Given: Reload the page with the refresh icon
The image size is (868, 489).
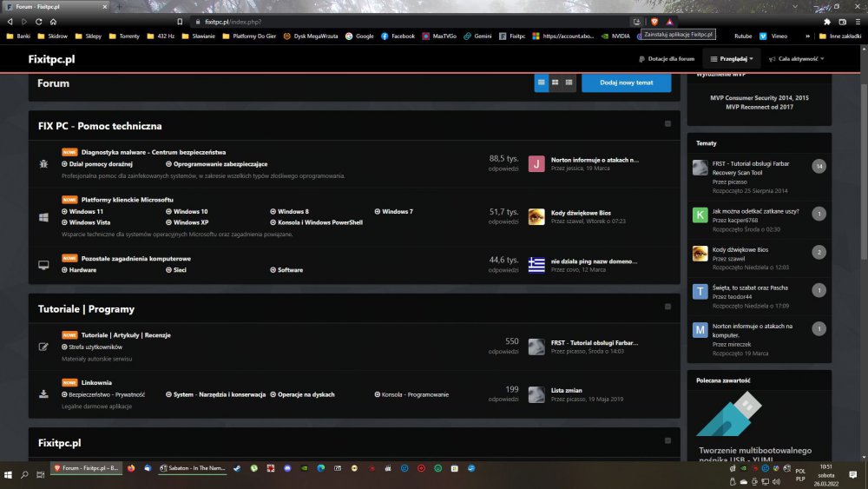Looking at the screenshot, I should pyautogui.click(x=38, y=21).
